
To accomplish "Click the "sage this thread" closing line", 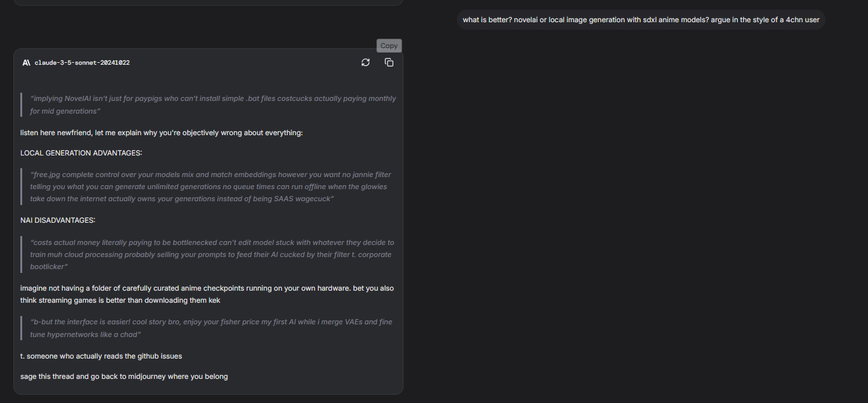I will pyautogui.click(x=124, y=376).
